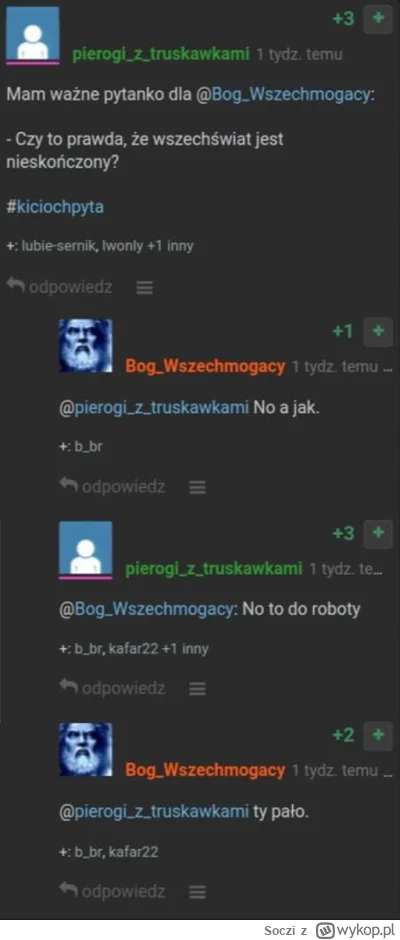Open pierogi_z_truskawkami profile from top username

point(161,55)
